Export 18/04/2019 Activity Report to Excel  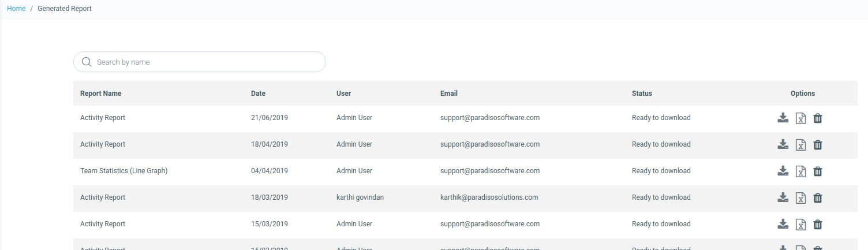tap(800, 145)
